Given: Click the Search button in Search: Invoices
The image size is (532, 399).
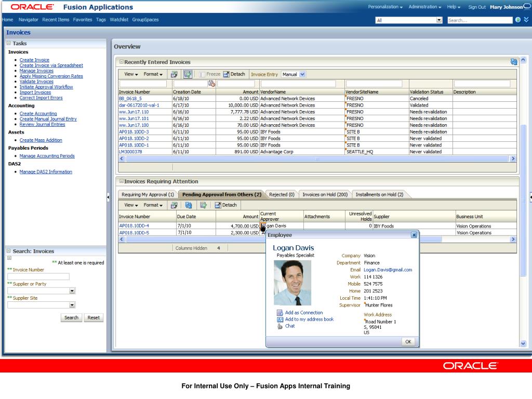Looking at the screenshot, I should (x=71, y=318).
